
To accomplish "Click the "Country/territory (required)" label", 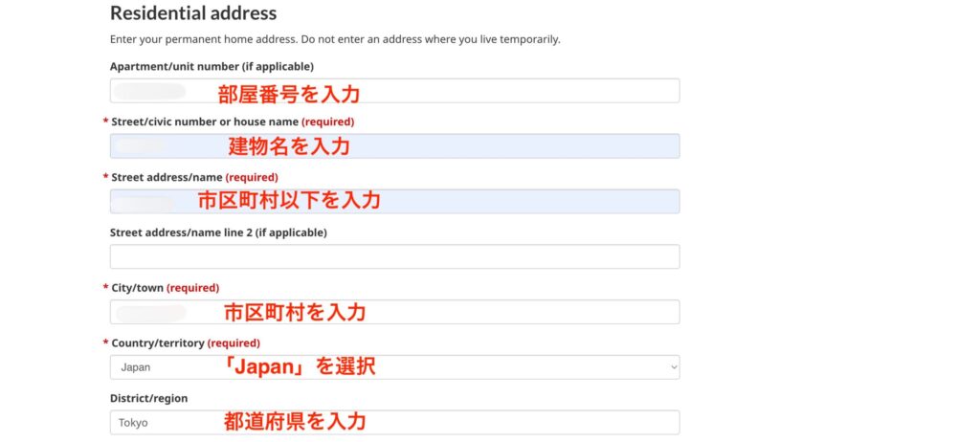I will tap(185, 343).
